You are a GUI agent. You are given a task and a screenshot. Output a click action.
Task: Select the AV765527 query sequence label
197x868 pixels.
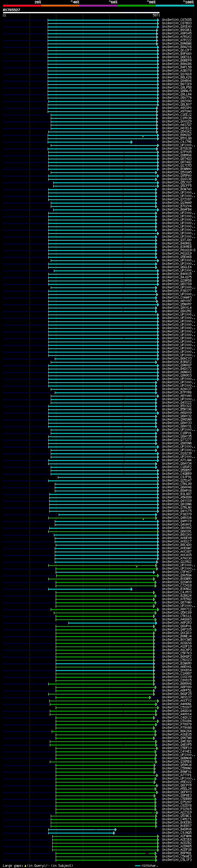point(11,10)
